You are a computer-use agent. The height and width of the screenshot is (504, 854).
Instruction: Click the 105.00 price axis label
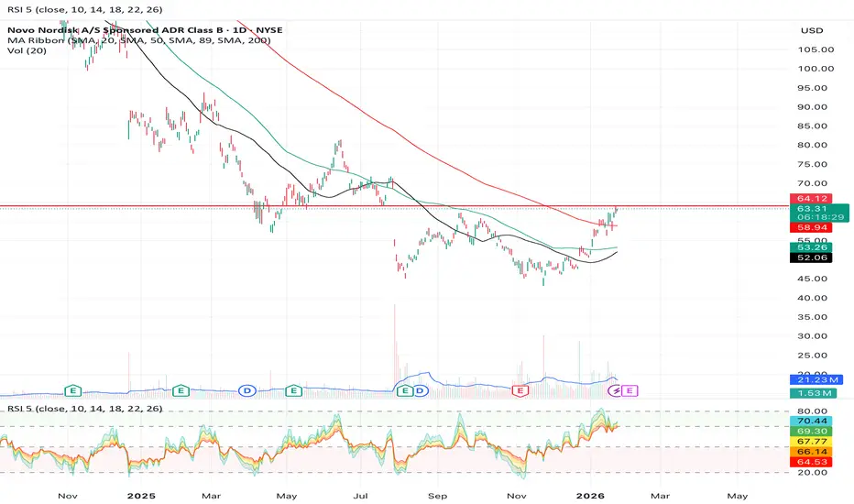pos(816,49)
